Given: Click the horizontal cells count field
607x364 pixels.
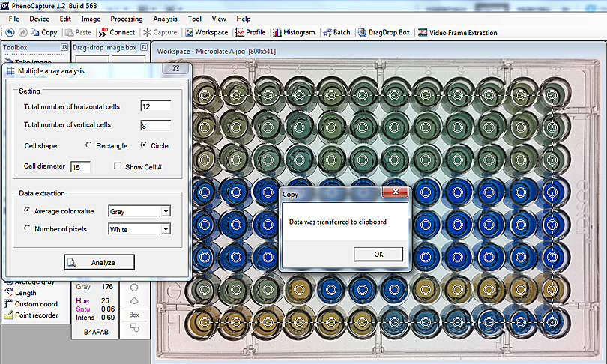Looking at the screenshot, I should click(155, 106).
